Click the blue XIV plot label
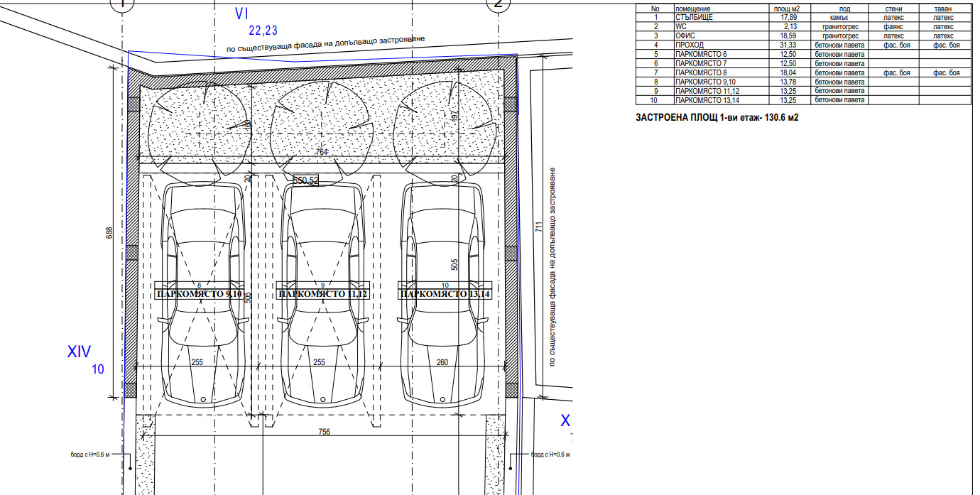The width and height of the screenshot is (980, 495). (x=79, y=352)
